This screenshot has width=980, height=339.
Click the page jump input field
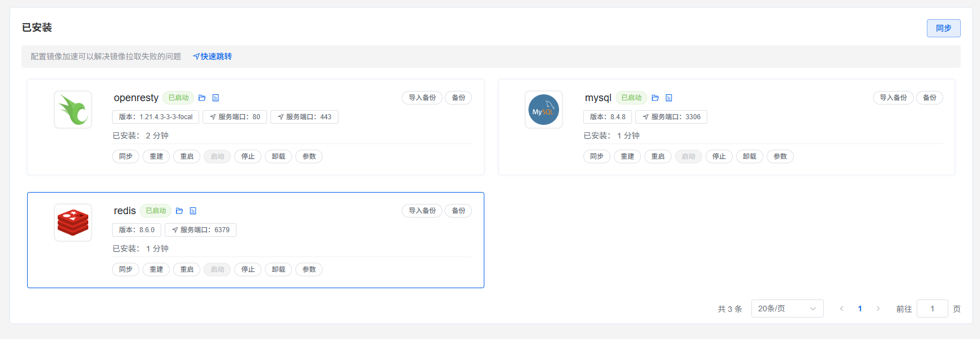point(932,308)
